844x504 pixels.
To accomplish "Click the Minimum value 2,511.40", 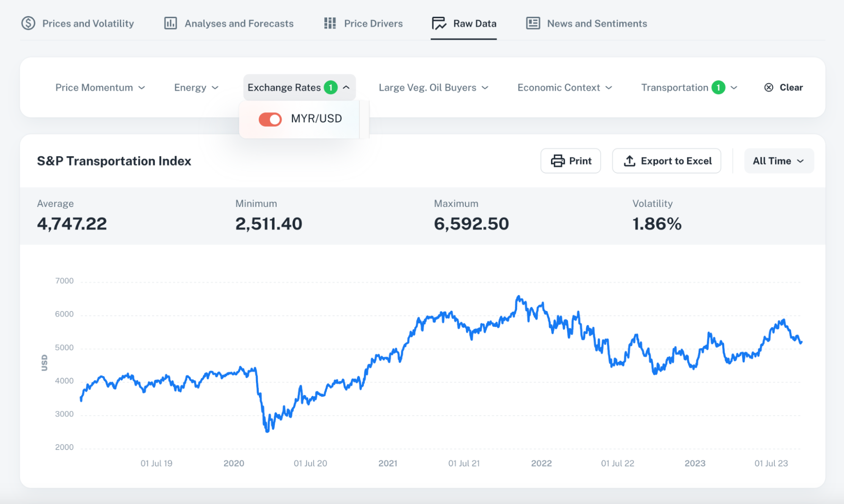I will [x=269, y=224].
